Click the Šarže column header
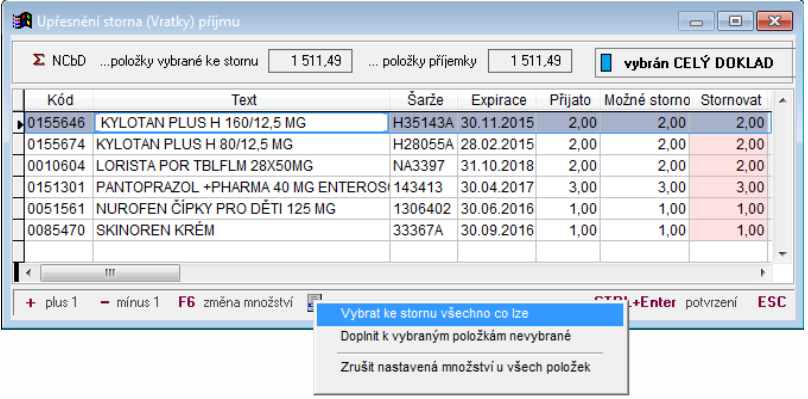Screen dimensions: 808x399 pyautogui.click(x=424, y=100)
